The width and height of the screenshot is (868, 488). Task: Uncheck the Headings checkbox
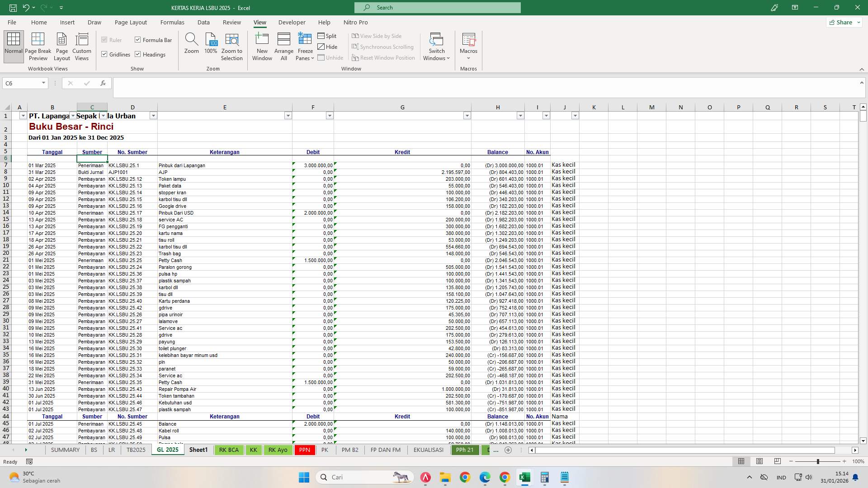pos(137,54)
